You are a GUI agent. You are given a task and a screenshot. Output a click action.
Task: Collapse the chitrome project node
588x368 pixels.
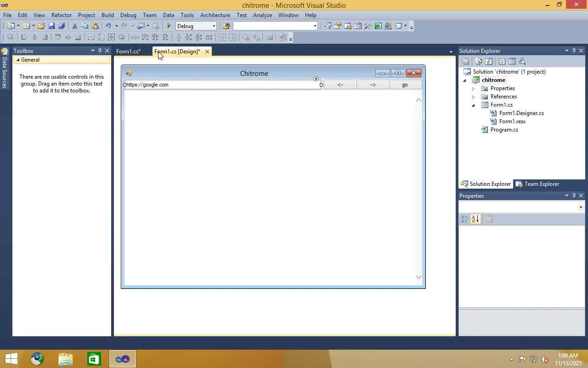point(465,80)
